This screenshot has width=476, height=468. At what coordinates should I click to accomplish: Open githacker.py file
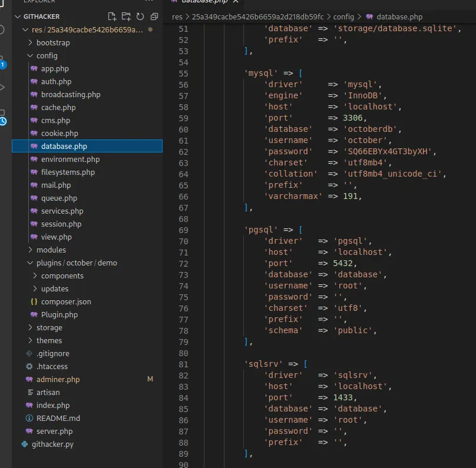click(x=52, y=444)
